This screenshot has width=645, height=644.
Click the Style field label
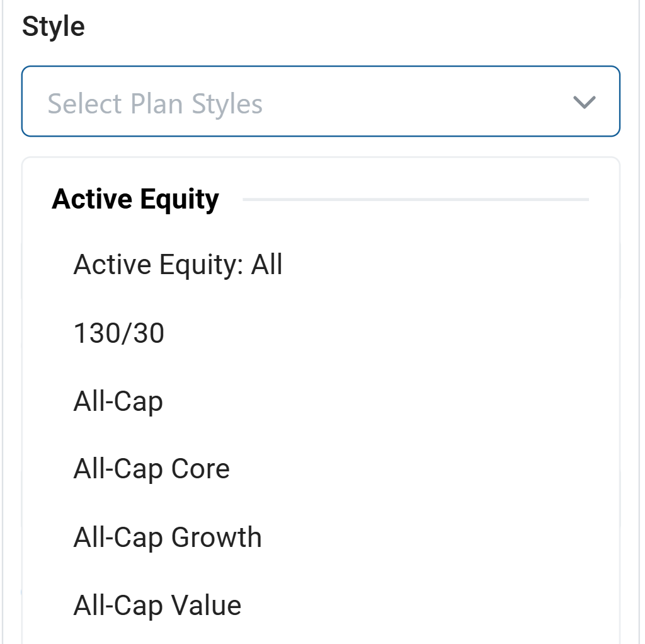[53, 27]
